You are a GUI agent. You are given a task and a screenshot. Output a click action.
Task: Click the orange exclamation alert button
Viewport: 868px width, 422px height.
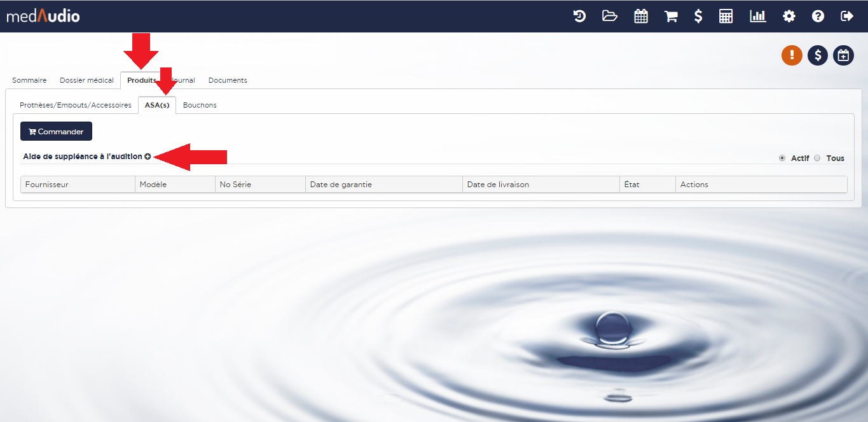tap(792, 55)
